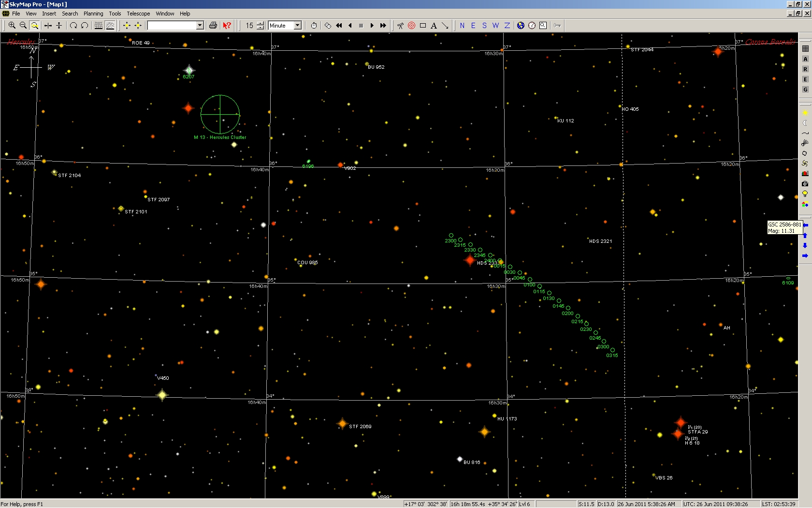Viewport: 812px width, 508px height.
Task: Click the camera icon in sidebar
Action: (x=805, y=184)
